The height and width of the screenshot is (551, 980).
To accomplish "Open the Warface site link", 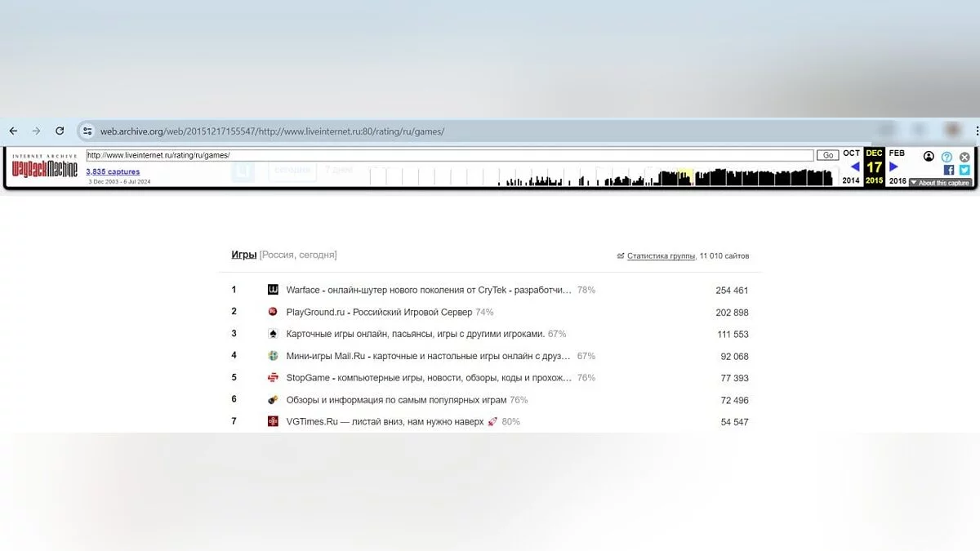I will coord(429,290).
